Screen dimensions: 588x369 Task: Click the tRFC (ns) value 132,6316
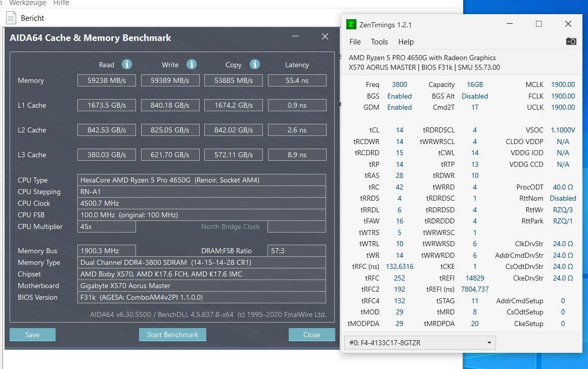[x=399, y=266]
